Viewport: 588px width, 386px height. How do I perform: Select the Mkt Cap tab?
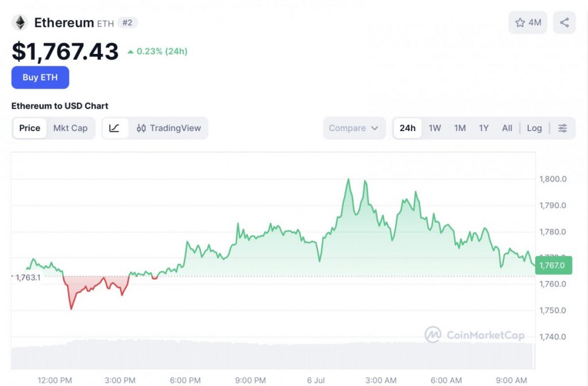(x=71, y=128)
